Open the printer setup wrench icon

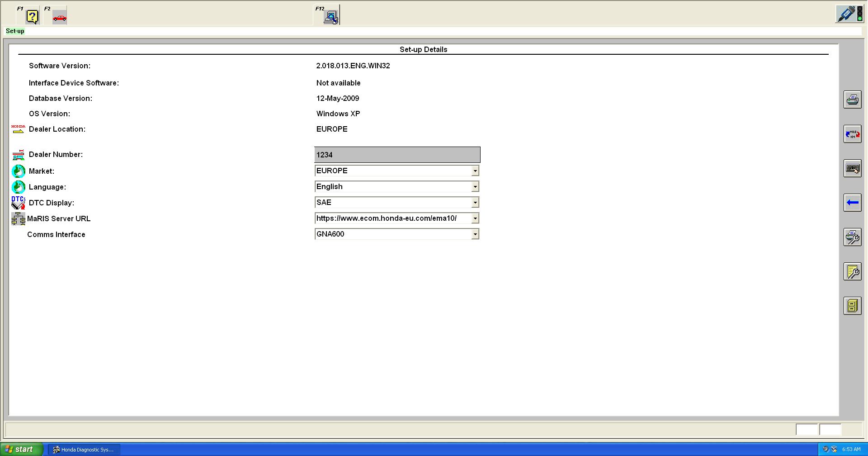[852, 237]
